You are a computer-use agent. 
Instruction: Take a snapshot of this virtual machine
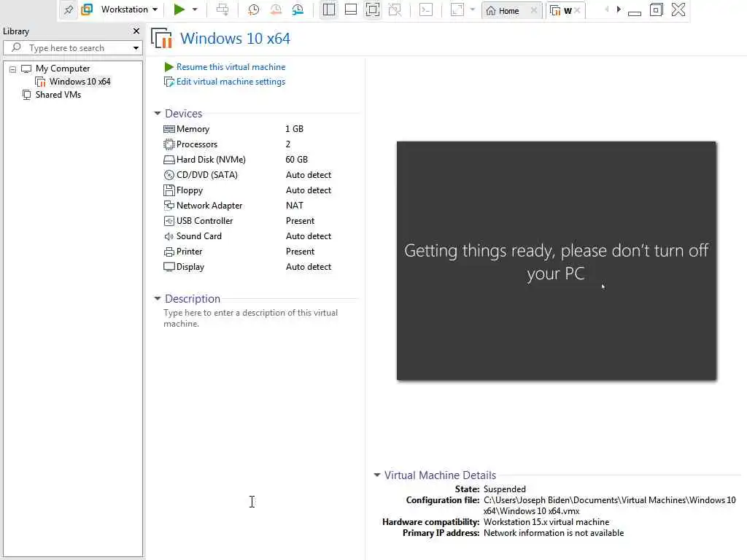[x=253, y=9]
